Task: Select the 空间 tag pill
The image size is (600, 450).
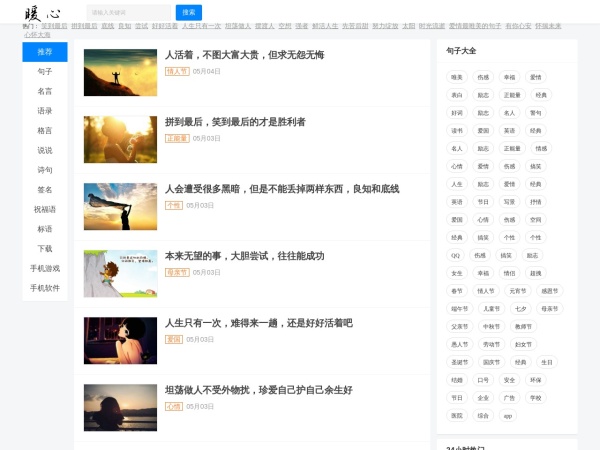Action: click(x=535, y=220)
